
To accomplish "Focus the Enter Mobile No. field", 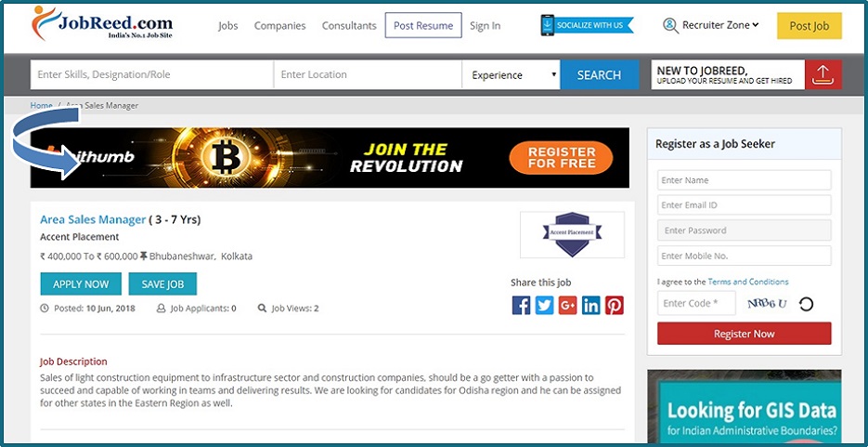I will coord(744,256).
